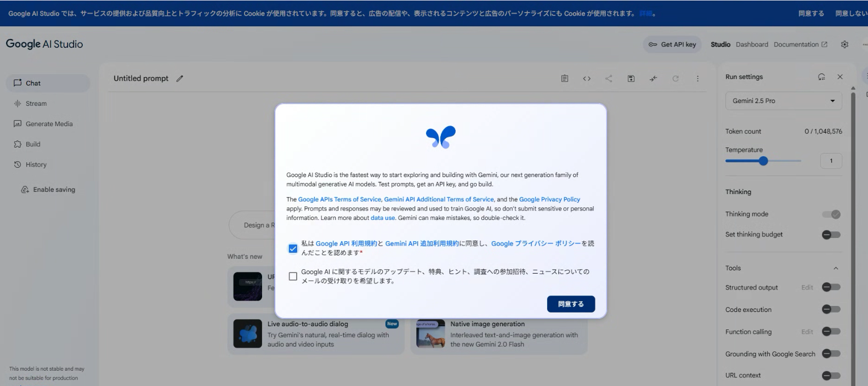Open the Native image generation card title
The width and height of the screenshot is (868, 386).
click(487, 324)
